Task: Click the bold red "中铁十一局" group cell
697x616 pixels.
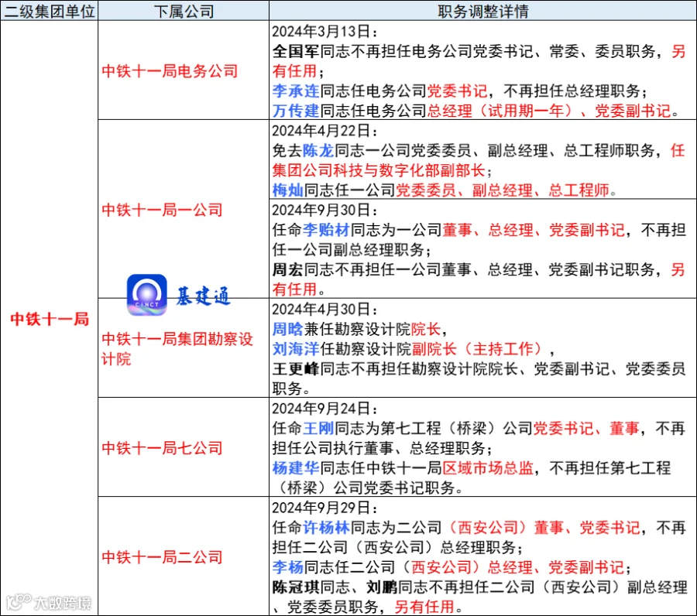Action: coord(50,319)
